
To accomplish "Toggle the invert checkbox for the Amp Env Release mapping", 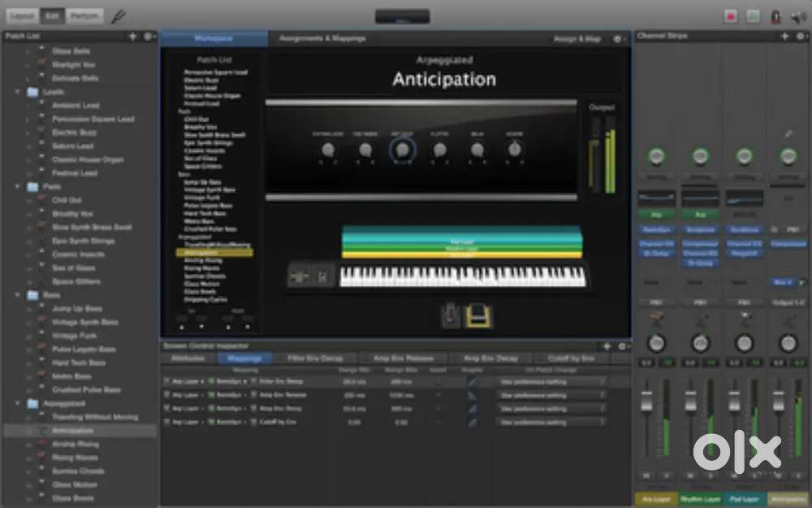I will 438,395.
